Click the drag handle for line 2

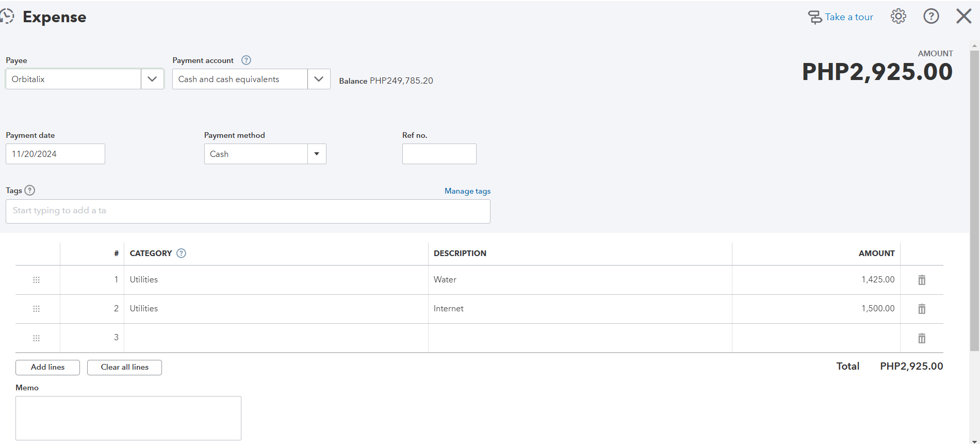point(36,309)
